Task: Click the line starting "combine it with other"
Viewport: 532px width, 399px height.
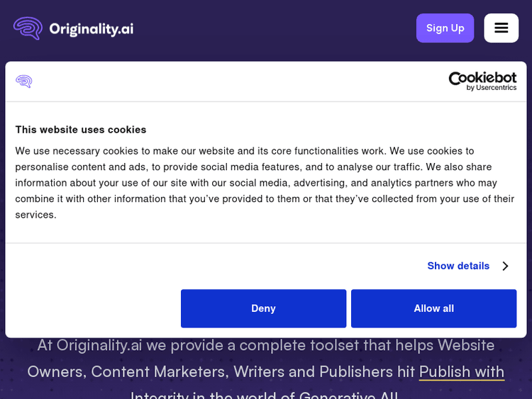Action: point(265,199)
